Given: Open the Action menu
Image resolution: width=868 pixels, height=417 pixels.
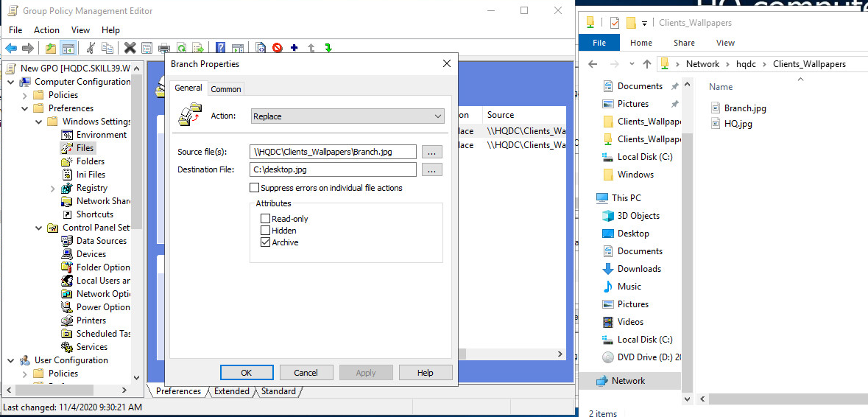Looking at the screenshot, I should (46, 30).
